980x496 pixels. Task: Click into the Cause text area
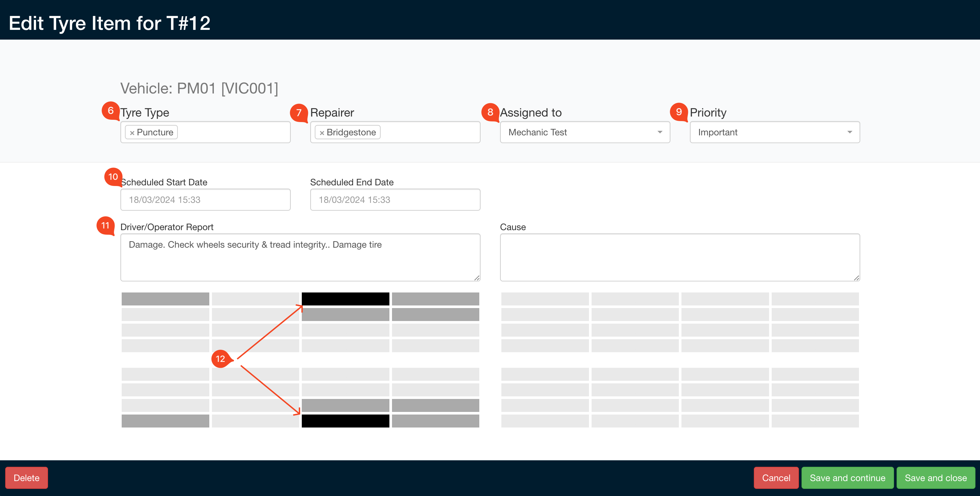point(680,257)
